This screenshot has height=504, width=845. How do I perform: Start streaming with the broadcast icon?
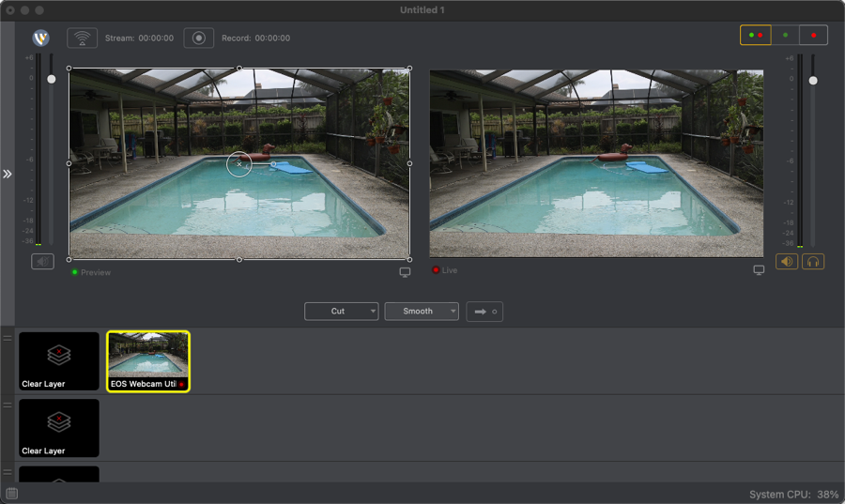(x=83, y=38)
